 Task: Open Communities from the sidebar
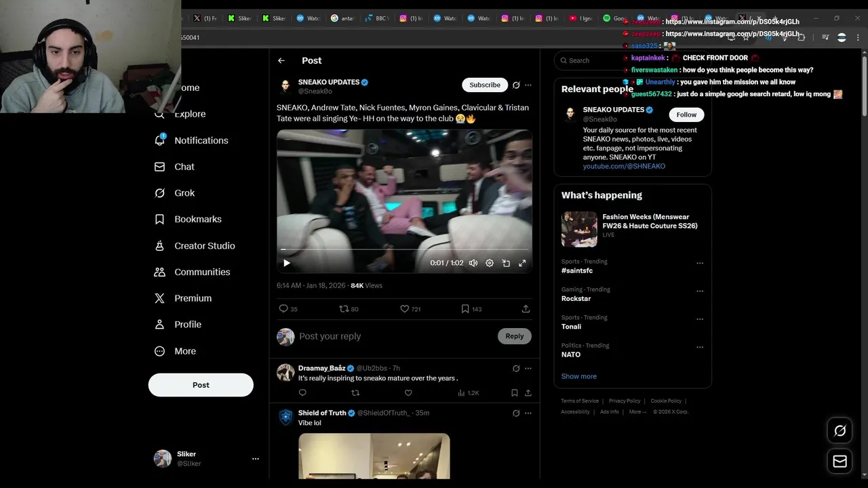coord(193,272)
